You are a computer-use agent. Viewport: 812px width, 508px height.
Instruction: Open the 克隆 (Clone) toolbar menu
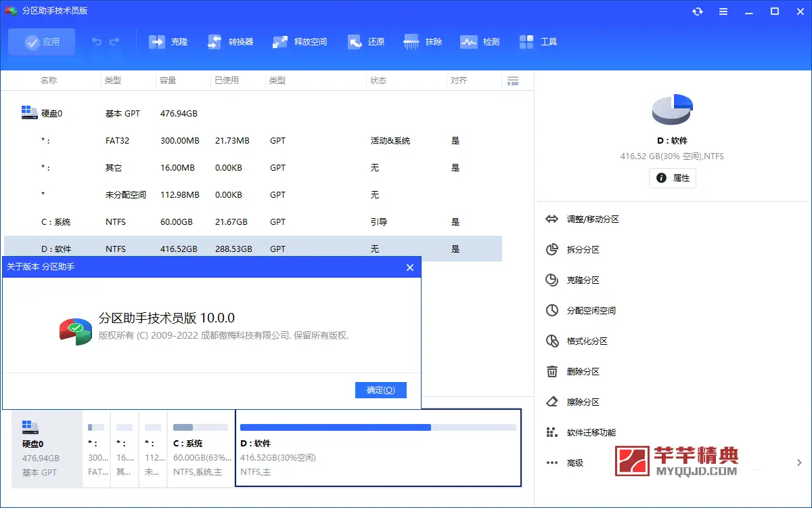pyautogui.click(x=168, y=42)
